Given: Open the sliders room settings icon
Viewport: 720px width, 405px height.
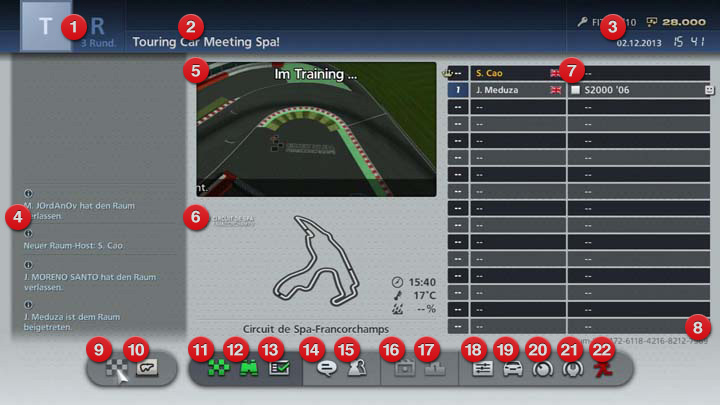Looking at the screenshot, I should click(x=478, y=367).
